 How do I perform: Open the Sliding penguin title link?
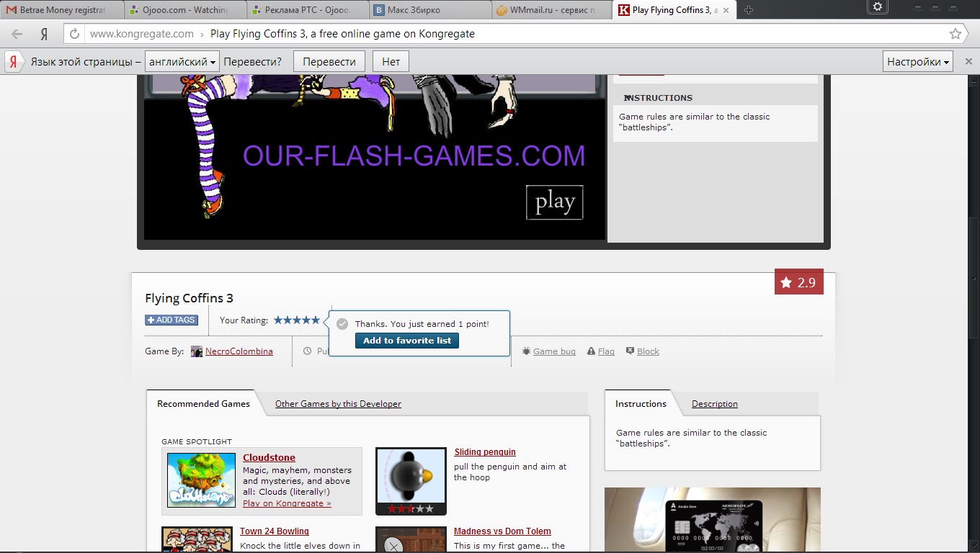pyautogui.click(x=485, y=452)
